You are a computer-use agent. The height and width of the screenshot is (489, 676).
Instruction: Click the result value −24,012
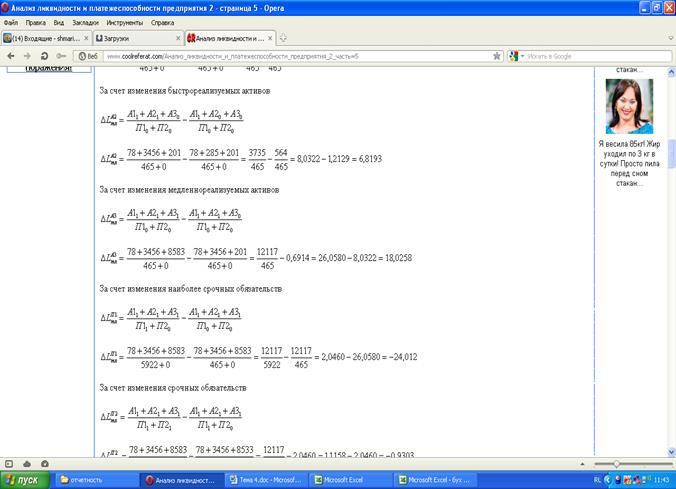403,357
